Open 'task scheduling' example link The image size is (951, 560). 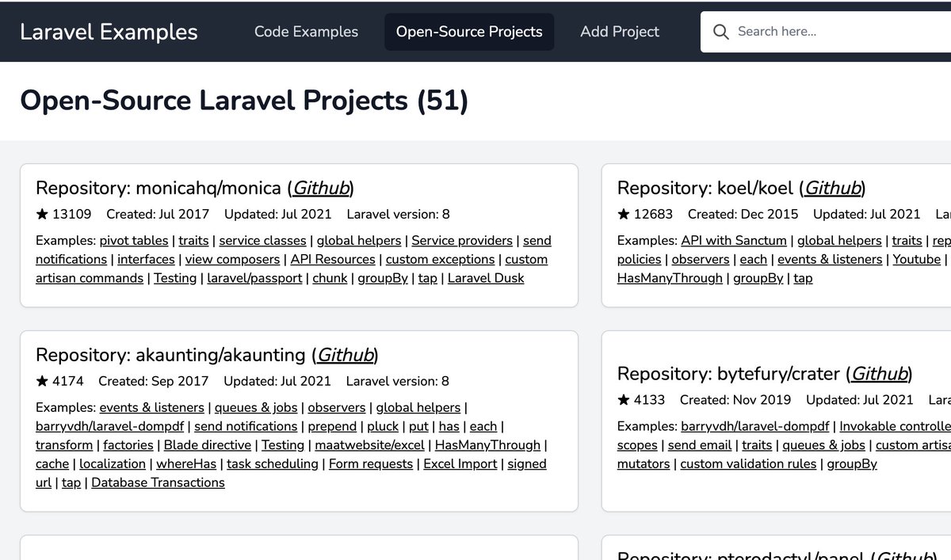273,464
